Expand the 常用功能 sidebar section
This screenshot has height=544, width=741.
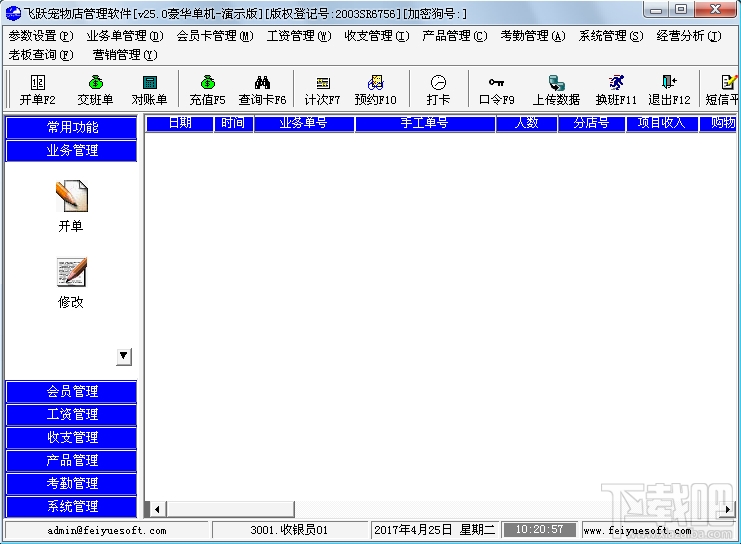pyautogui.click(x=71, y=127)
